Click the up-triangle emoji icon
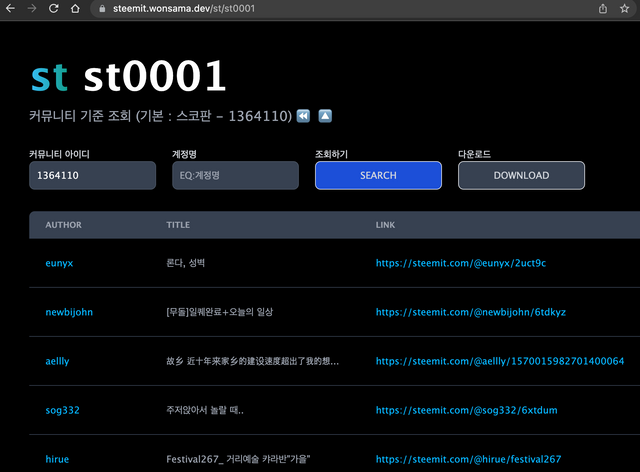 pyautogui.click(x=325, y=116)
